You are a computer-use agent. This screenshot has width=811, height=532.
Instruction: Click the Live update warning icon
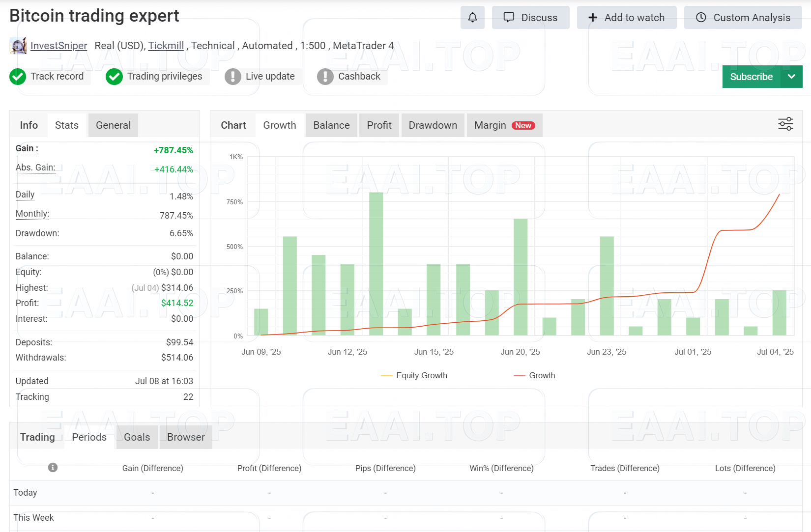coord(232,77)
